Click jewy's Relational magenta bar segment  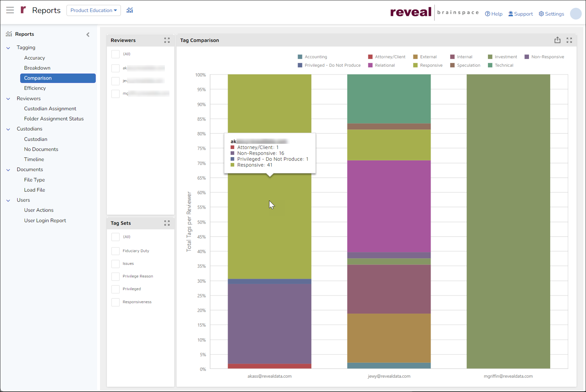(389, 206)
